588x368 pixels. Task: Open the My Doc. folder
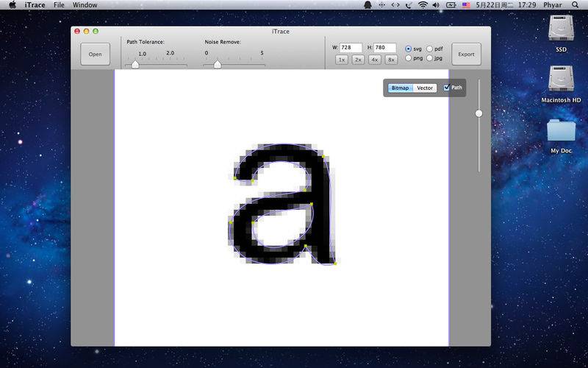coord(561,131)
